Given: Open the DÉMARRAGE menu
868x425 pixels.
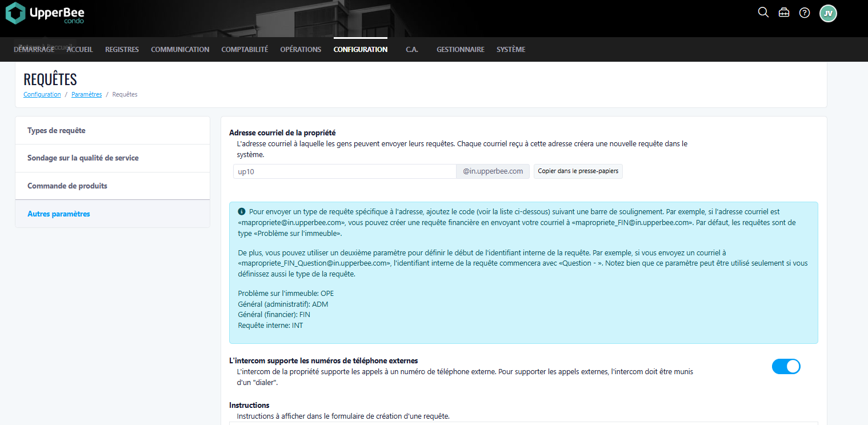Looking at the screenshot, I should coord(34,50).
